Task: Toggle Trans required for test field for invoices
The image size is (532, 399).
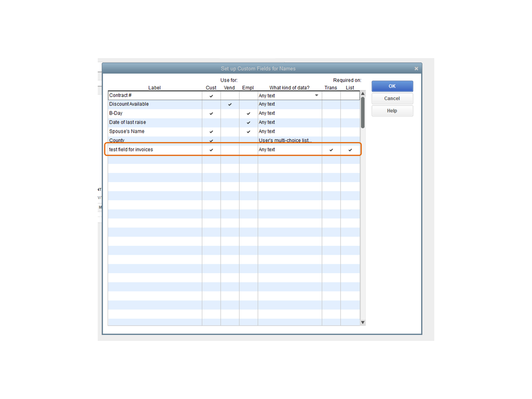Action: click(331, 150)
